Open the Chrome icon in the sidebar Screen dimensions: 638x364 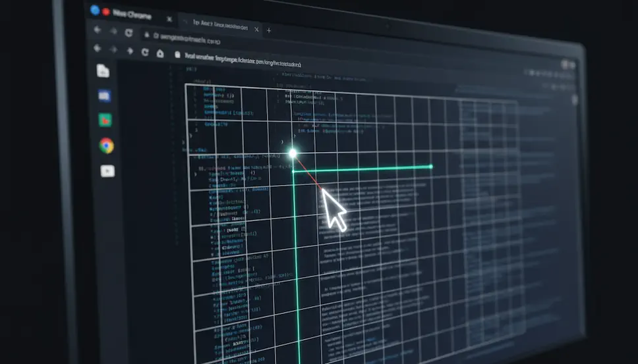[106, 145]
